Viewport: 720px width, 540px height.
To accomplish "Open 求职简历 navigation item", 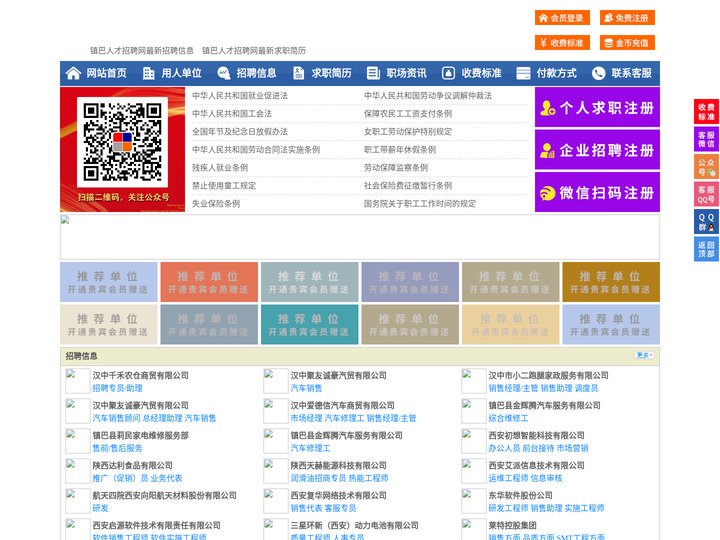I will tap(332, 73).
